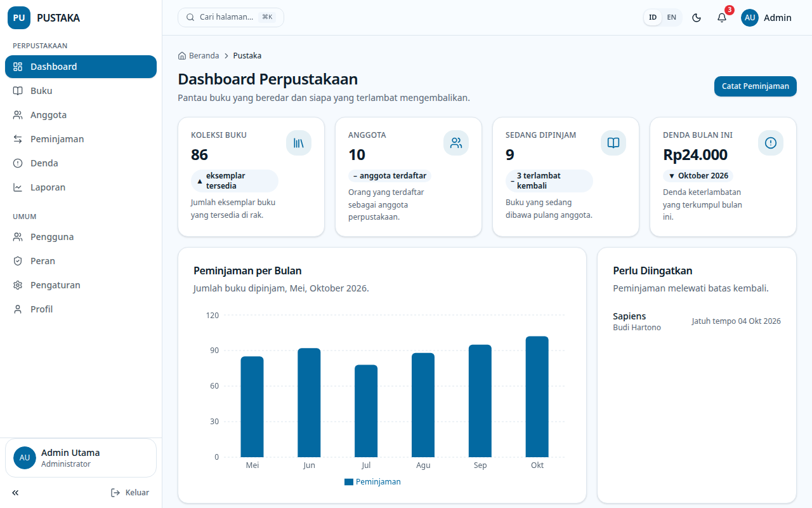
Task: Click the Agu bar in the chart
Action: click(x=423, y=405)
